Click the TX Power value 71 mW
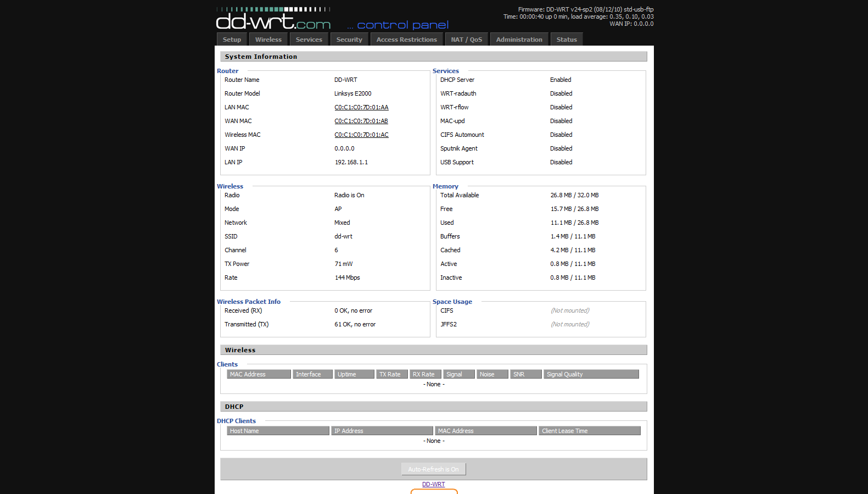The height and width of the screenshot is (494, 868). 344,264
